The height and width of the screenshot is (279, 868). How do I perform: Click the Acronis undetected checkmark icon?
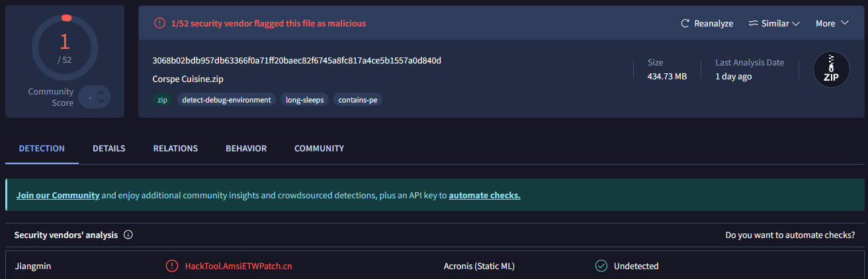pyautogui.click(x=601, y=266)
